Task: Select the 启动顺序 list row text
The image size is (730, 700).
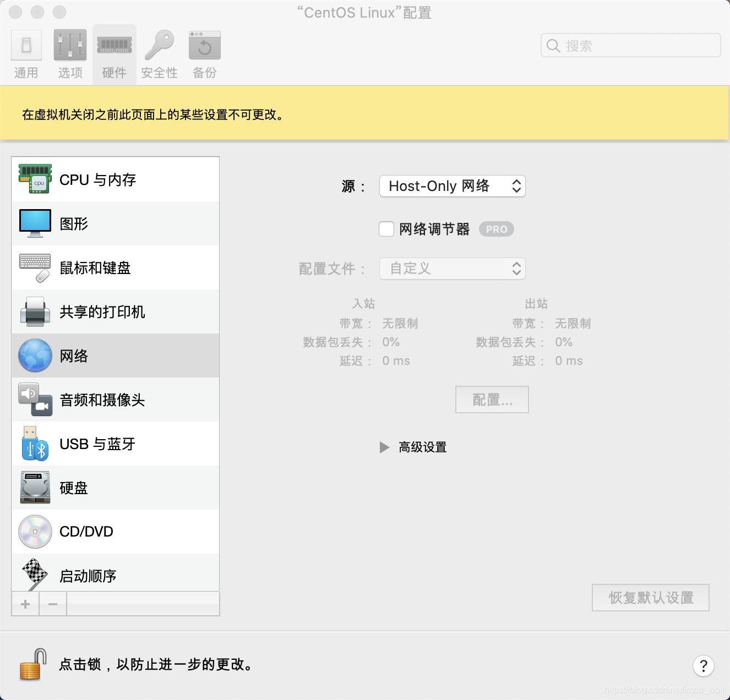Action: pos(88,576)
